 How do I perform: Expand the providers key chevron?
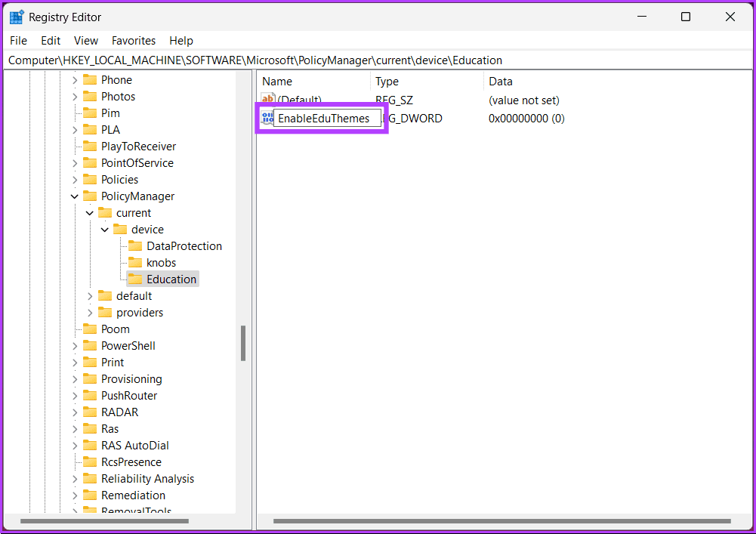[x=90, y=313]
